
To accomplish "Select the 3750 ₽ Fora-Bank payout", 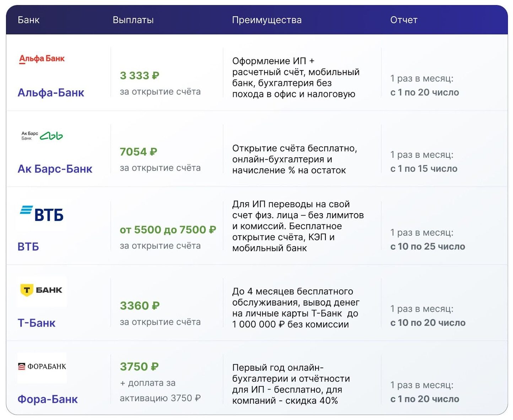I will click(x=139, y=367).
